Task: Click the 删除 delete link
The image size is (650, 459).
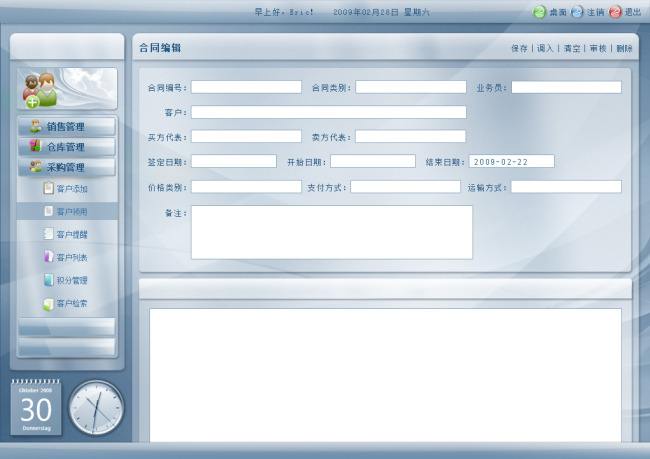Action: (623, 48)
